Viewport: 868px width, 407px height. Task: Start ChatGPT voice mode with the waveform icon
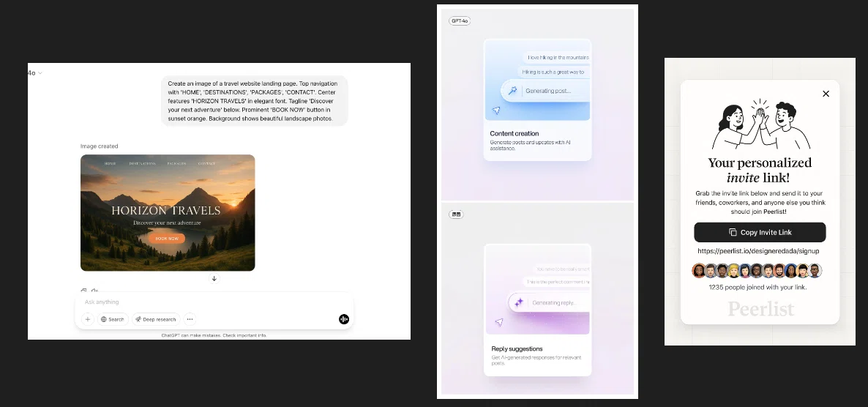[x=344, y=319]
